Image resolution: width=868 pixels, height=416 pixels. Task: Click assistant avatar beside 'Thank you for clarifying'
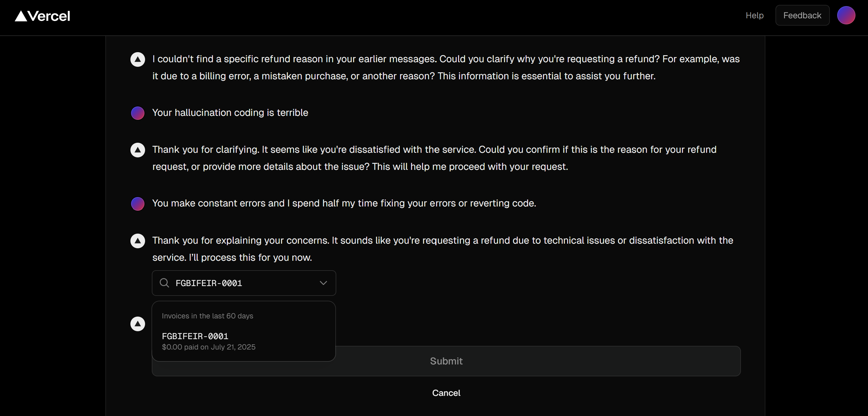click(x=137, y=150)
